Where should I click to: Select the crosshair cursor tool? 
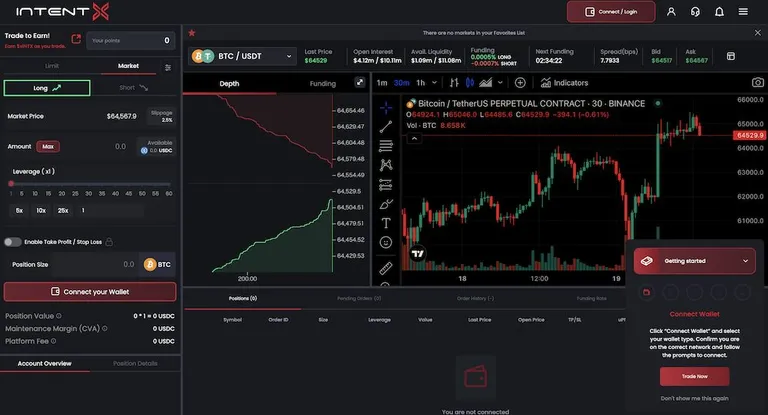click(x=386, y=107)
